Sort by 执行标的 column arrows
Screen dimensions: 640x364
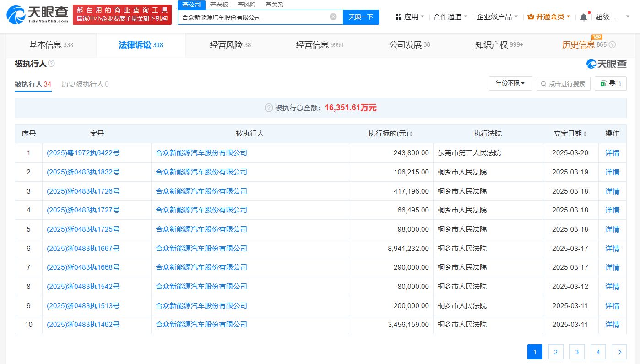(x=411, y=134)
